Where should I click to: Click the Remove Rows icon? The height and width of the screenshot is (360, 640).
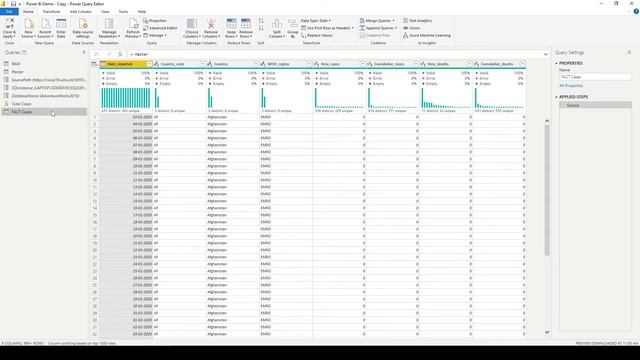[x=246, y=24]
